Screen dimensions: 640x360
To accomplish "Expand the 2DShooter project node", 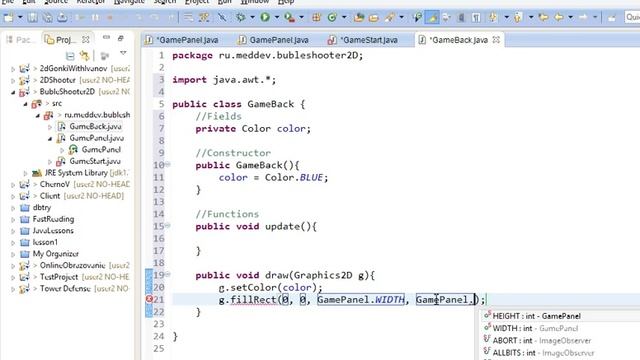I will (13, 80).
